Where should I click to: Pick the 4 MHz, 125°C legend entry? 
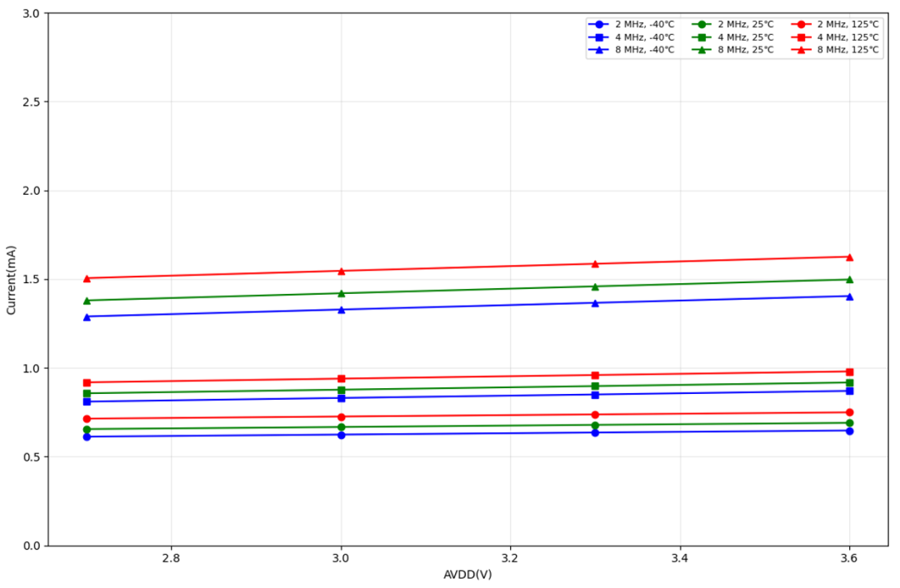[x=835, y=37]
